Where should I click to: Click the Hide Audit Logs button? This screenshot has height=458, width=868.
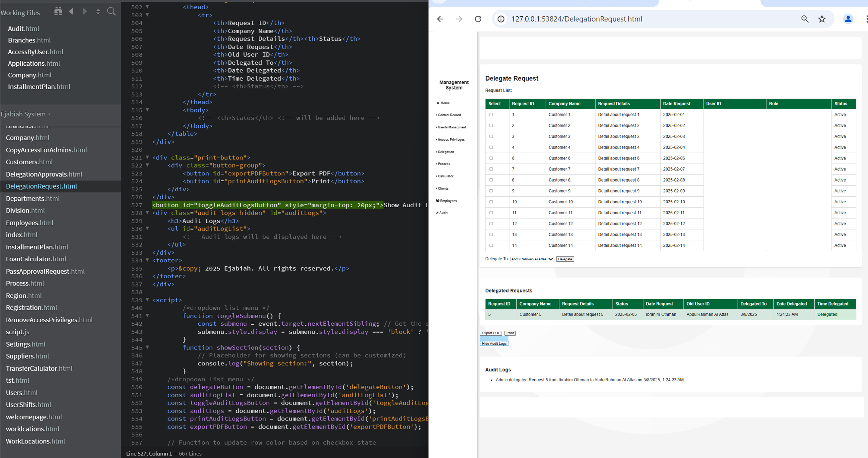coord(494,343)
